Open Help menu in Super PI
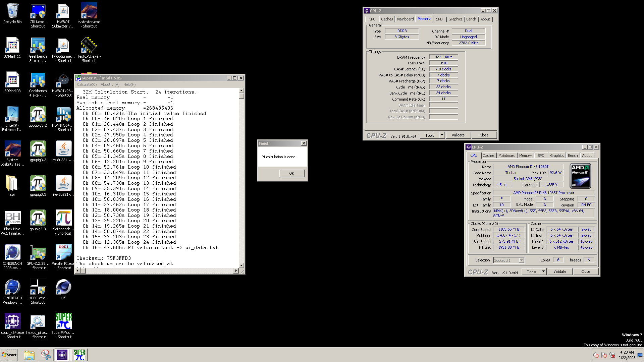The height and width of the screenshot is (362, 644). click(x=129, y=84)
